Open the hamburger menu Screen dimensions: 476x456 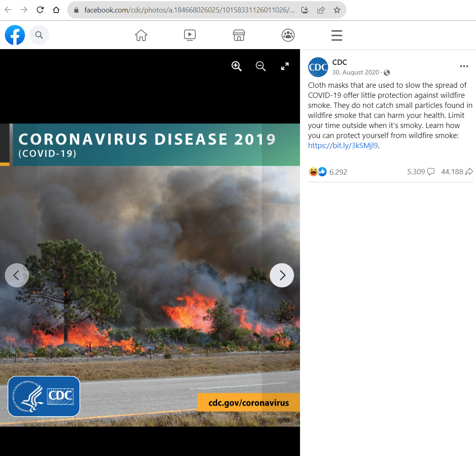point(337,35)
